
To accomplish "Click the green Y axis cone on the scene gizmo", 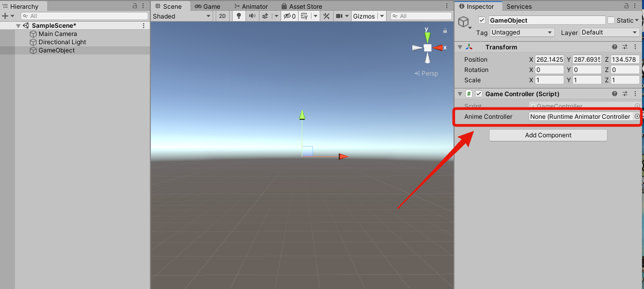I will [427, 37].
